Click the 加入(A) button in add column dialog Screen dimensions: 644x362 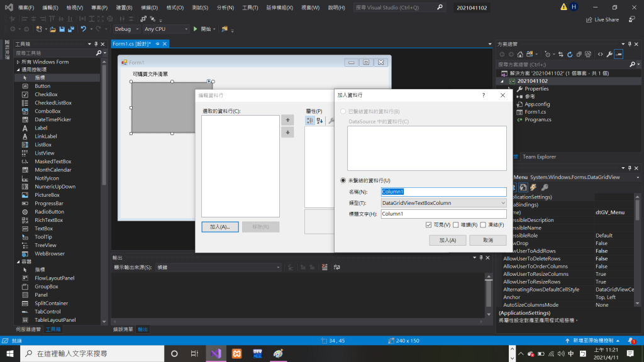[447, 240]
